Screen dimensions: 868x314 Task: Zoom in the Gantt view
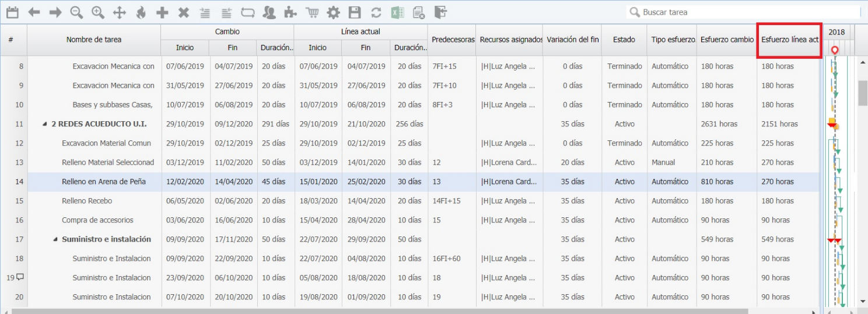pyautogui.click(x=98, y=12)
